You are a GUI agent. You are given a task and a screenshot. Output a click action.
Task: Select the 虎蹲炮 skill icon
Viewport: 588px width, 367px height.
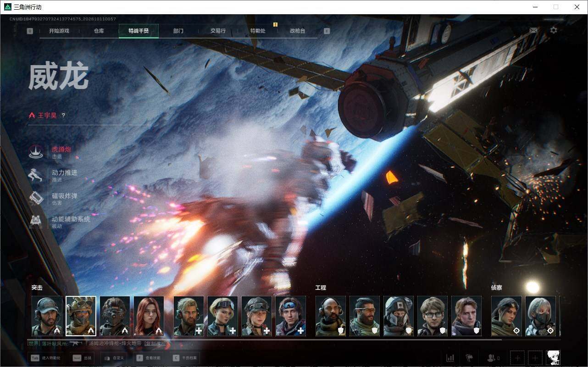36,152
